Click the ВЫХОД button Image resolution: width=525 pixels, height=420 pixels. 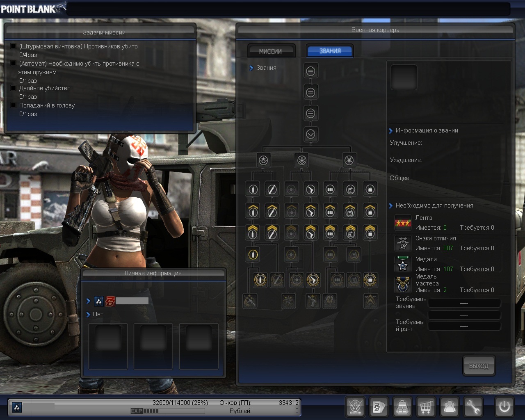coord(479,366)
